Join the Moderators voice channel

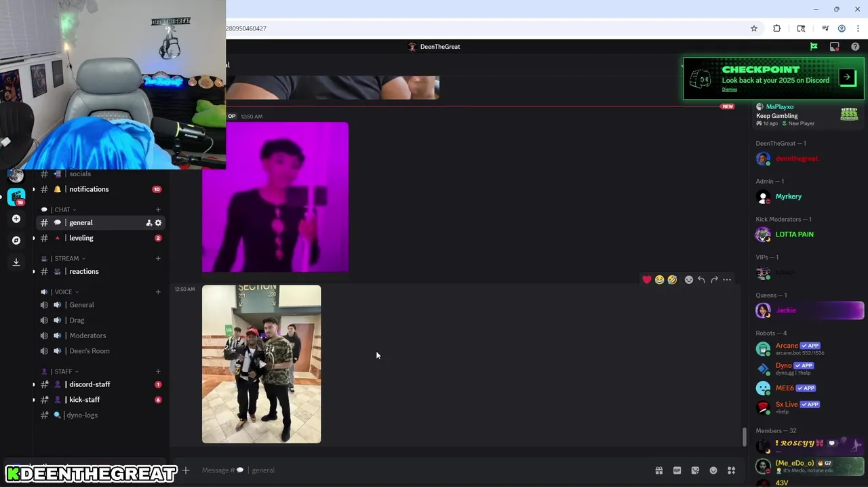click(100, 335)
